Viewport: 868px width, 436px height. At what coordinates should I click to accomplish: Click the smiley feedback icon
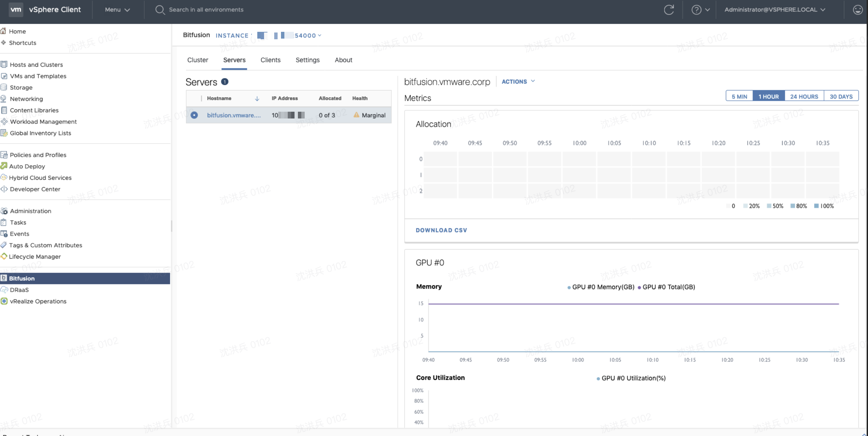coord(858,9)
